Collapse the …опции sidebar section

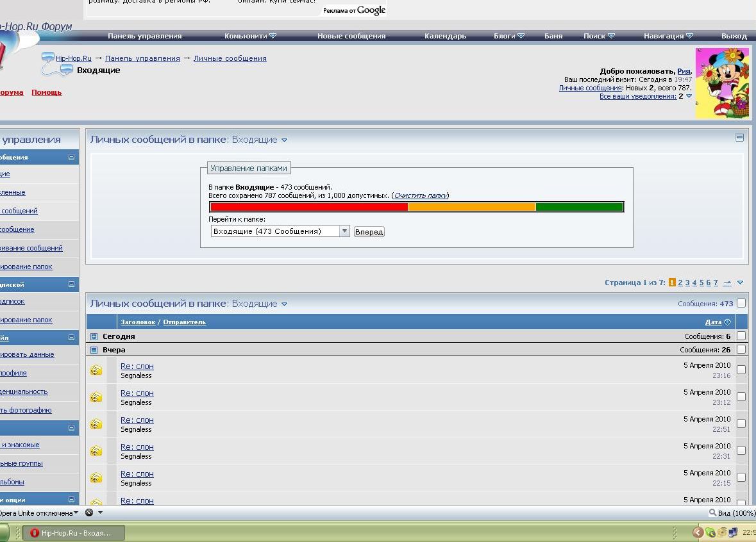click(x=71, y=500)
